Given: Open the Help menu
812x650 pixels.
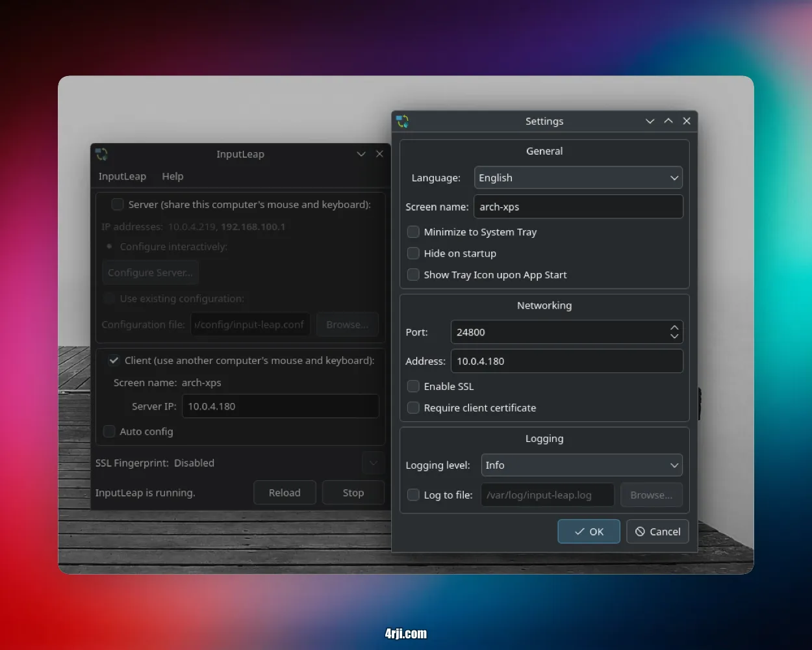Looking at the screenshot, I should pos(173,177).
